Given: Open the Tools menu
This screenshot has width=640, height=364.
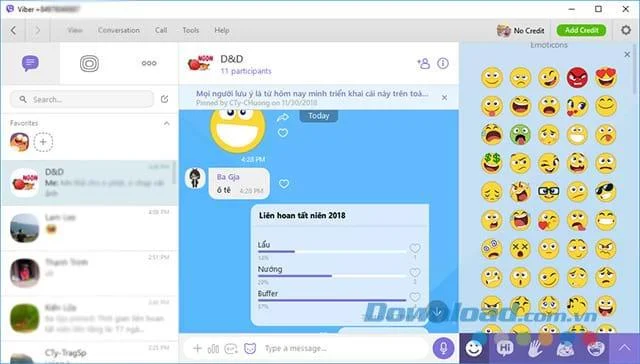Looking at the screenshot, I should pos(191,30).
